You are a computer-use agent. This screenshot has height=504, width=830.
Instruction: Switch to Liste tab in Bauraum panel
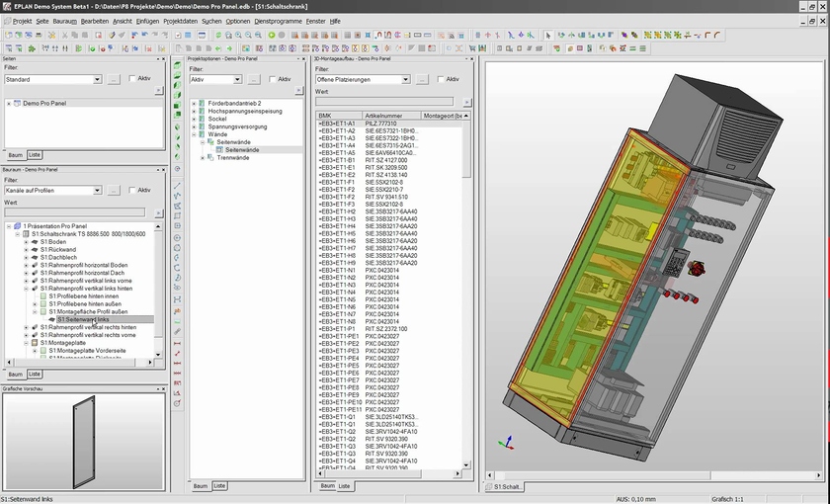[x=35, y=375]
